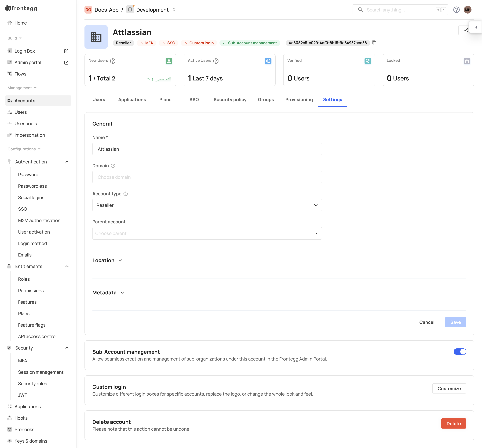Open the Choose parent dropdown
This screenshot has height=448, width=482.
pyautogui.click(x=316, y=233)
